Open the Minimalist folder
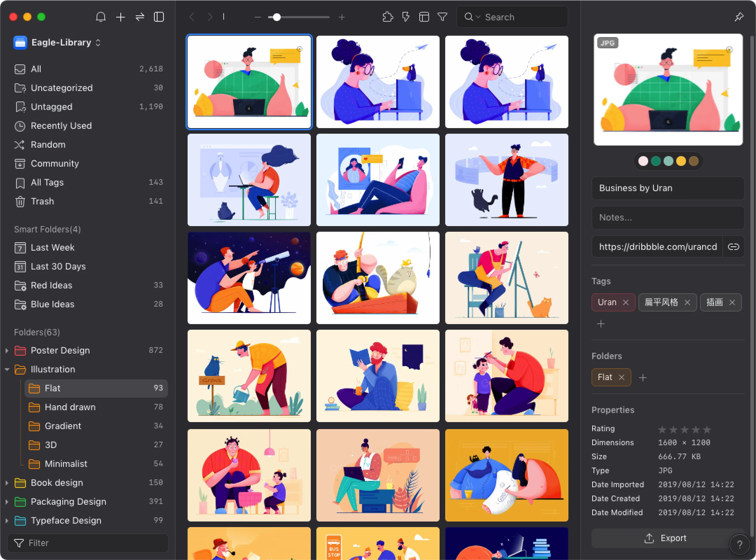 [x=96, y=464]
